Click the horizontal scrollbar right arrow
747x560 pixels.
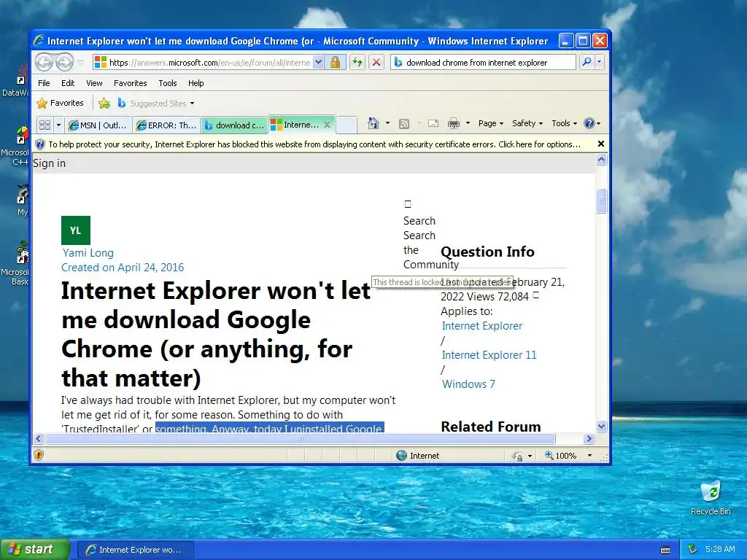coord(589,438)
